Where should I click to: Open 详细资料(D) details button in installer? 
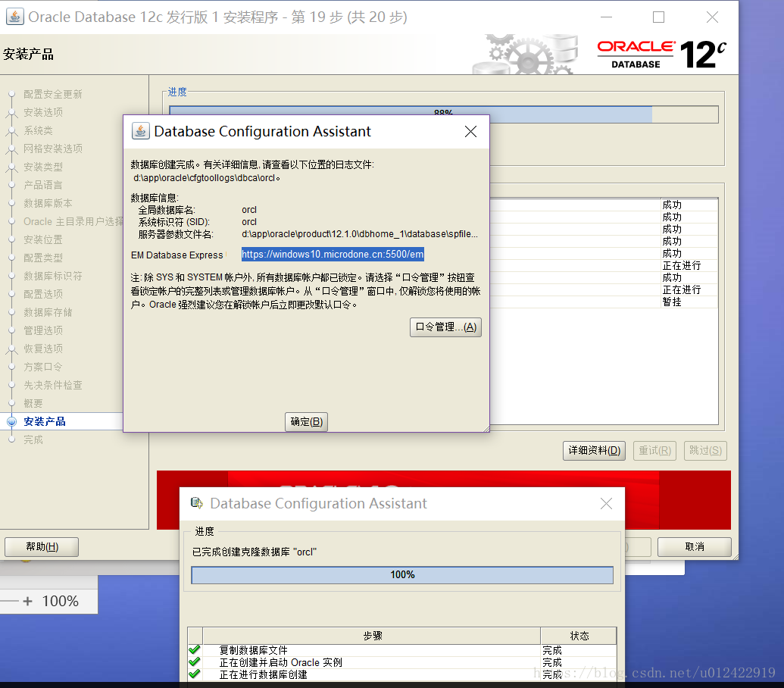point(594,451)
